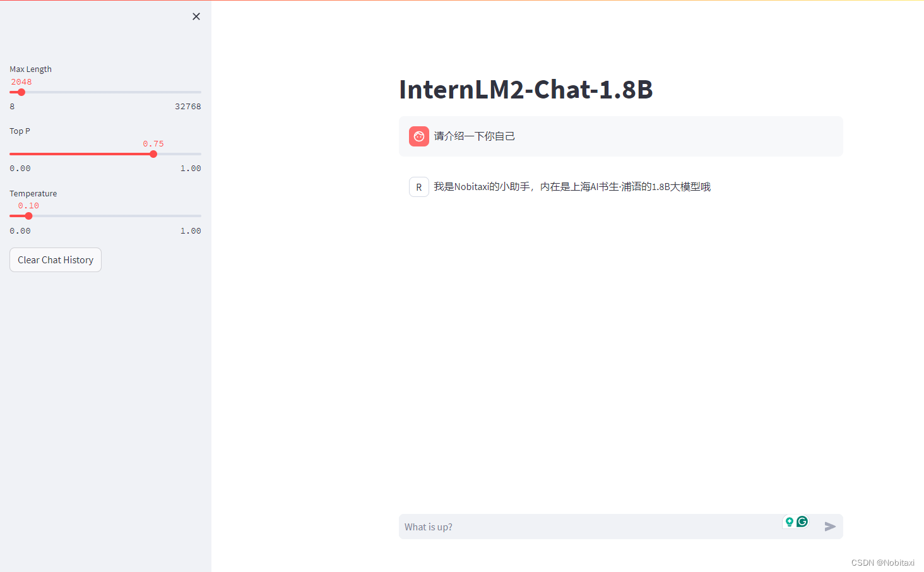Click the red user avatar icon
This screenshot has height=572, width=924.
tap(419, 136)
